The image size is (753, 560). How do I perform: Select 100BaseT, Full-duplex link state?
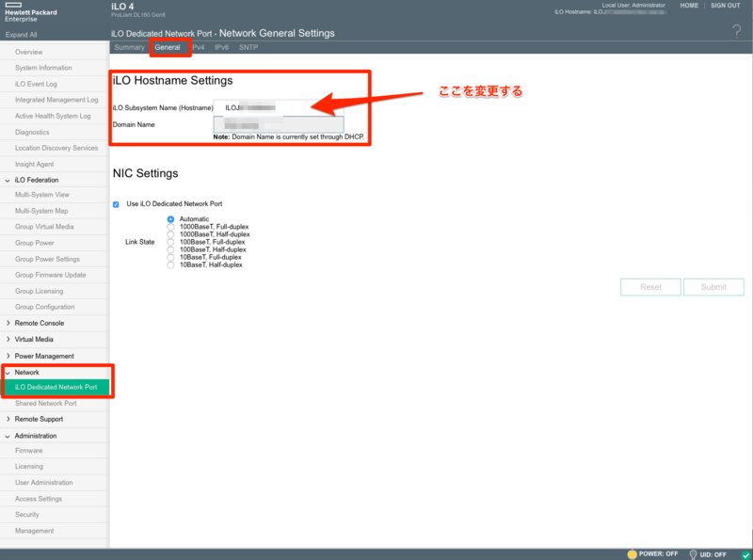[x=170, y=242]
